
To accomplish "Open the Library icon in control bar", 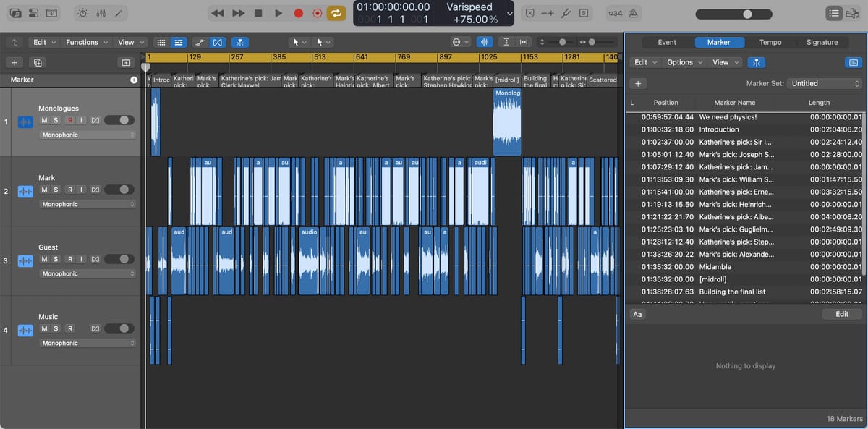I will coord(14,13).
